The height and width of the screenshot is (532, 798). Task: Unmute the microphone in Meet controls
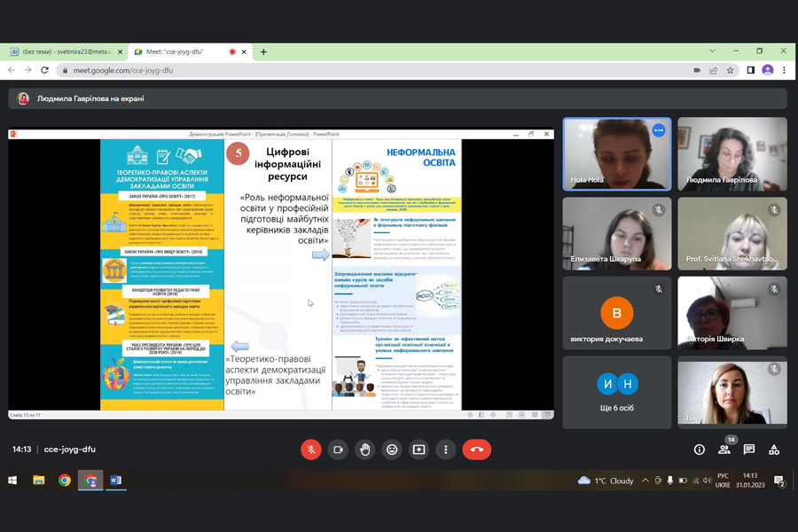point(311,450)
